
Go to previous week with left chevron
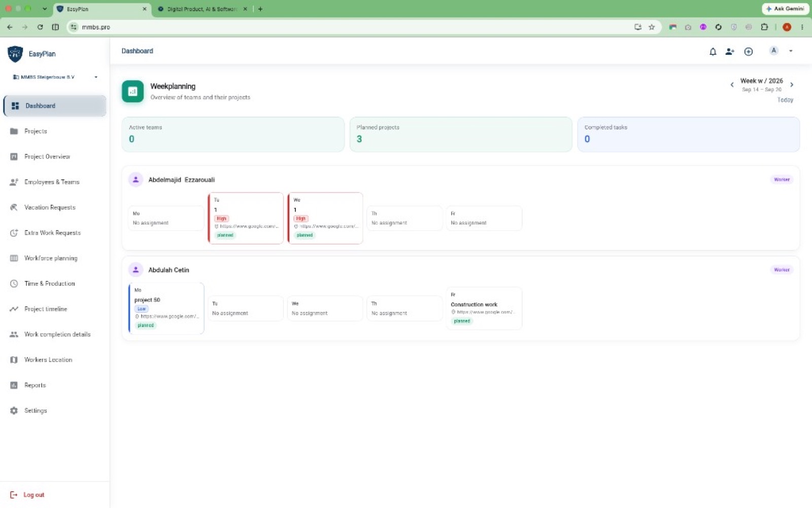click(x=732, y=85)
